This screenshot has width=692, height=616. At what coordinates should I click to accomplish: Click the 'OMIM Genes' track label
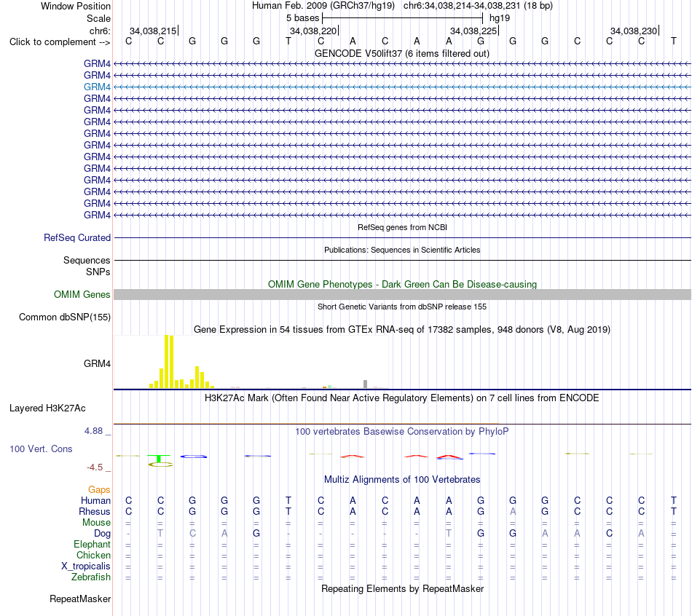[x=82, y=294]
